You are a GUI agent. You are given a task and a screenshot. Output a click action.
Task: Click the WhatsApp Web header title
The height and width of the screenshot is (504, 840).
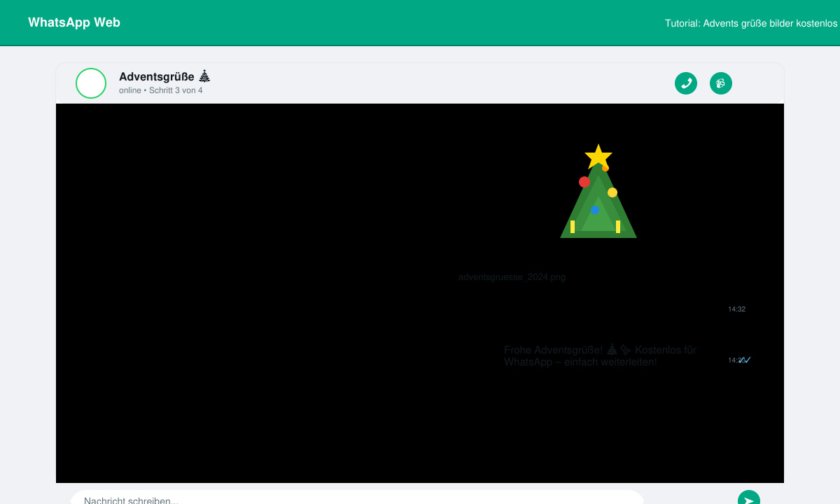tap(74, 22)
